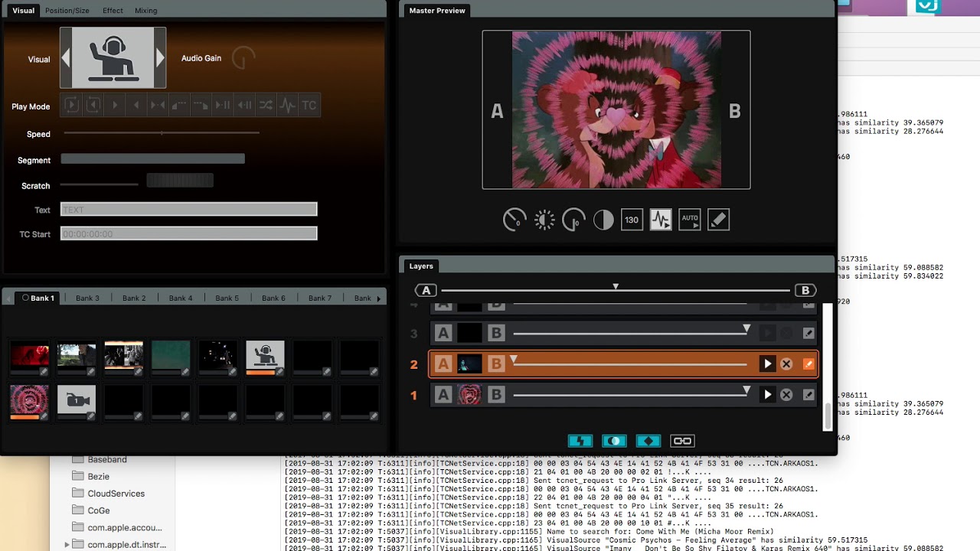Assign layer 2 to bus A
The width and height of the screenshot is (980, 551).
pos(443,364)
